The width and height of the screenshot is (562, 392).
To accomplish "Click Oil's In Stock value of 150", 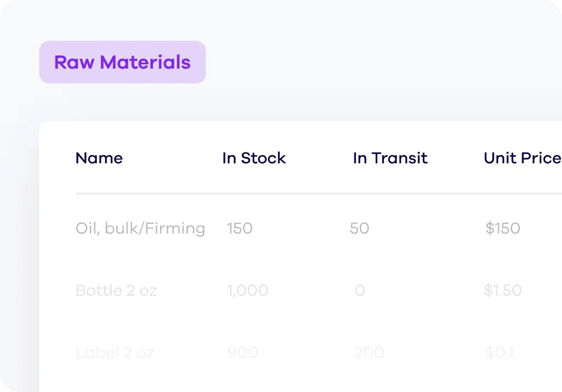I will click(240, 228).
